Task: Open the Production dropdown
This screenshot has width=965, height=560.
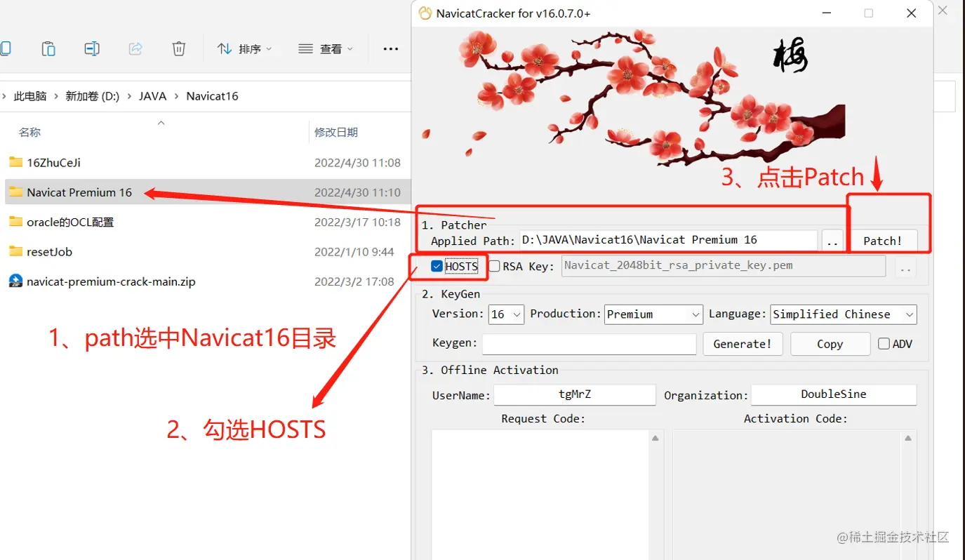Action: click(653, 314)
